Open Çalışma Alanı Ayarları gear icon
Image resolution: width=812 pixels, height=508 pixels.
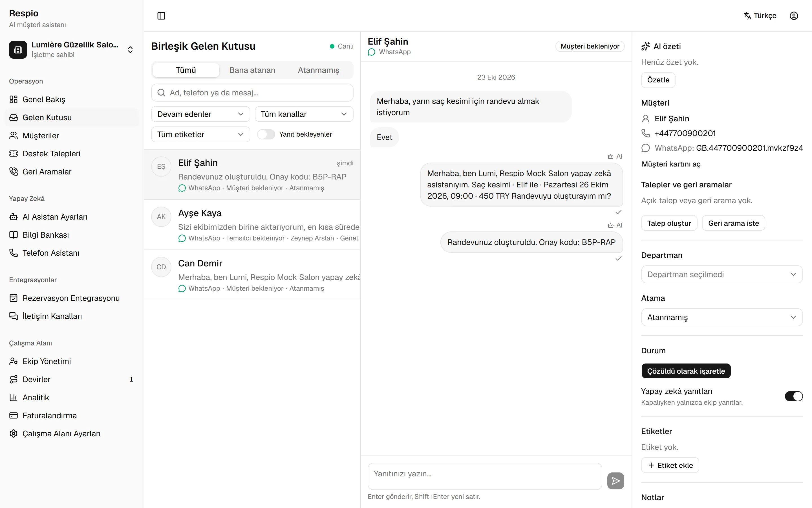14,434
